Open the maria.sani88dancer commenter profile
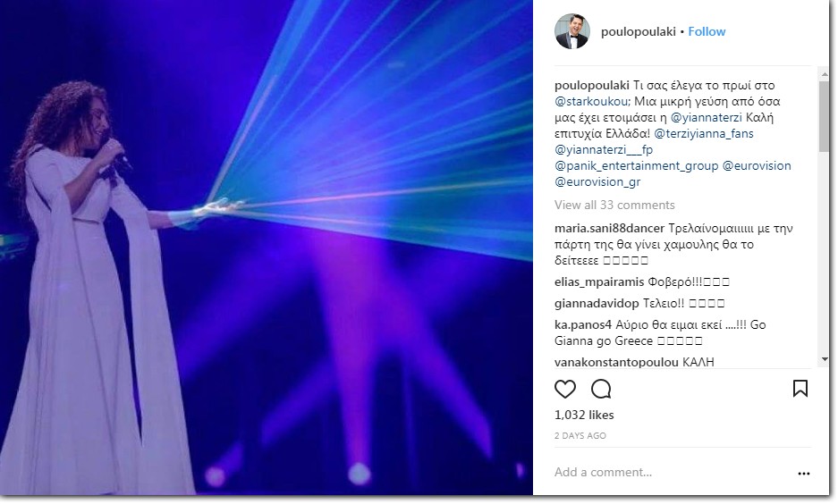This screenshot has width=838, height=504. pyautogui.click(x=609, y=229)
